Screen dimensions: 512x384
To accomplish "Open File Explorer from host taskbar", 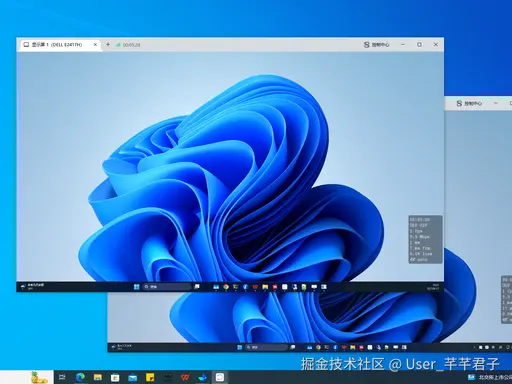I will (98, 377).
